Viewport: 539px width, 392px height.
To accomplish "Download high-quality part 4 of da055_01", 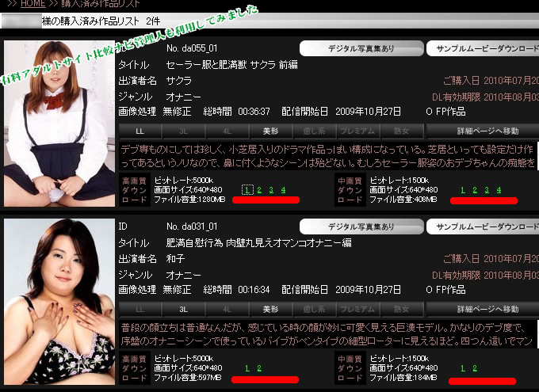I will pyautogui.click(x=283, y=190).
